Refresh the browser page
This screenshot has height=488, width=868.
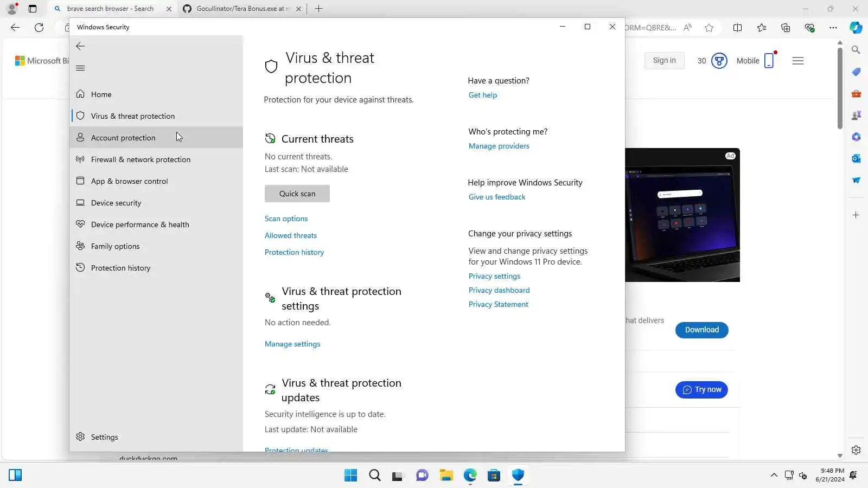(x=39, y=28)
